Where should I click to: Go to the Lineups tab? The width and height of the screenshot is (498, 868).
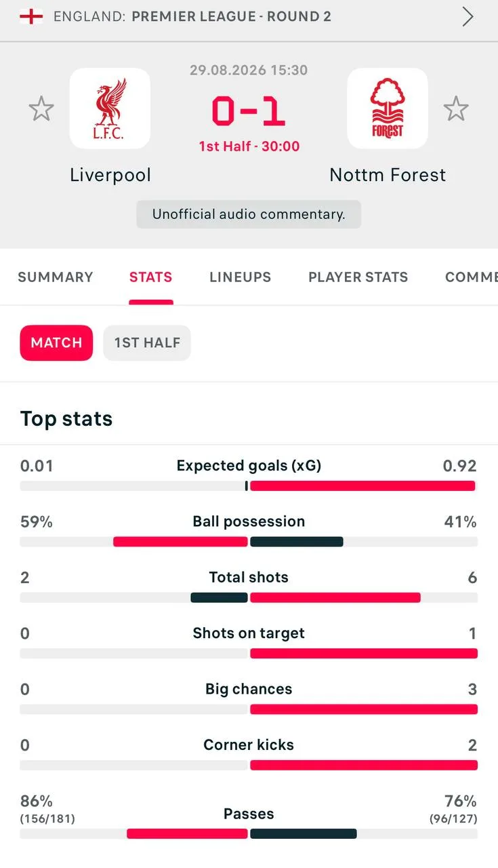point(240,277)
